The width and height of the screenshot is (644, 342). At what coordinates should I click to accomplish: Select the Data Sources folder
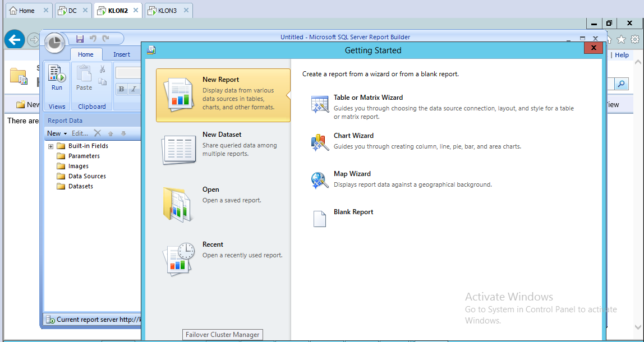(x=86, y=176)
